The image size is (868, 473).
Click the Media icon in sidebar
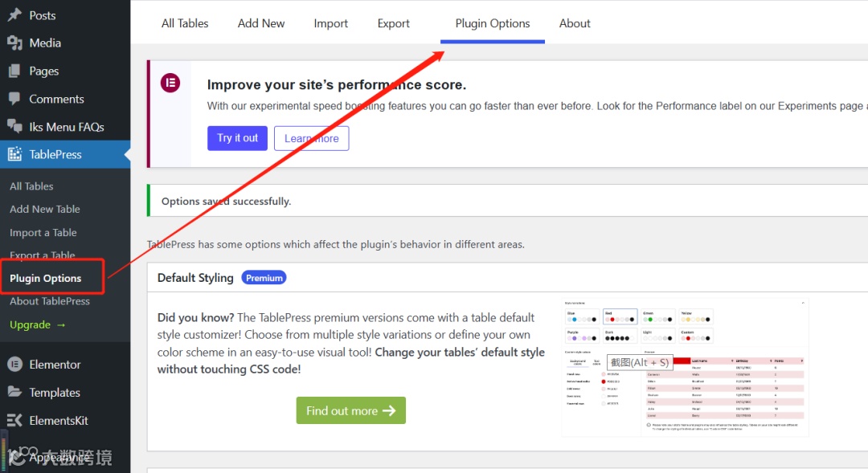15,43
